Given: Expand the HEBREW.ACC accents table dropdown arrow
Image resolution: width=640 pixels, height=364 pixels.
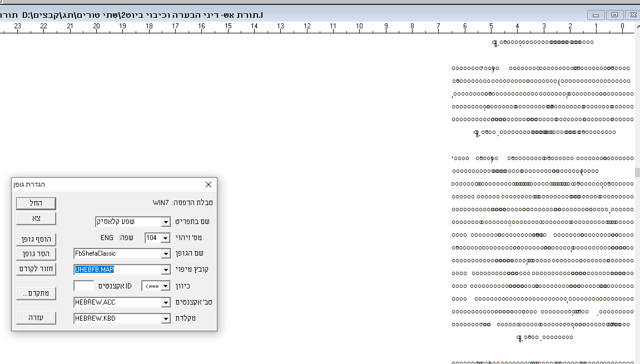Looking at the screenshot, I should point(165,302).
